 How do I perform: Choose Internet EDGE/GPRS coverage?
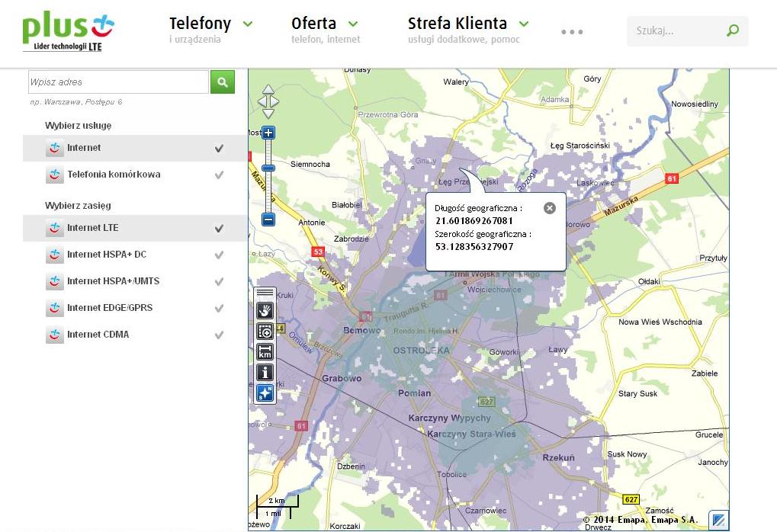tap(110, 308)
